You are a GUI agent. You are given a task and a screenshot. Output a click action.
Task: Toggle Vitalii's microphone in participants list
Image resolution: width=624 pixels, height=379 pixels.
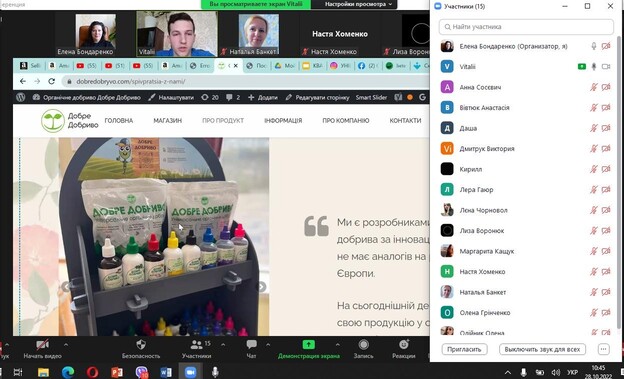pyautogui.click(x=594, y=67)
